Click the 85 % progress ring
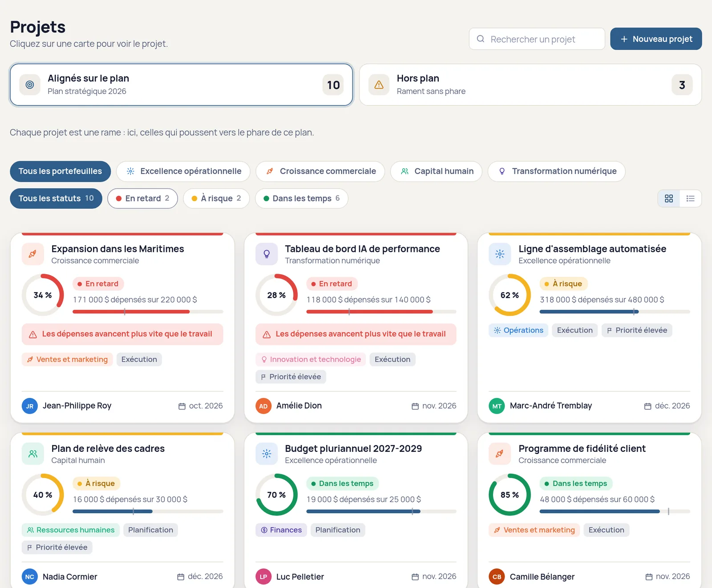 tap(510, 495)
